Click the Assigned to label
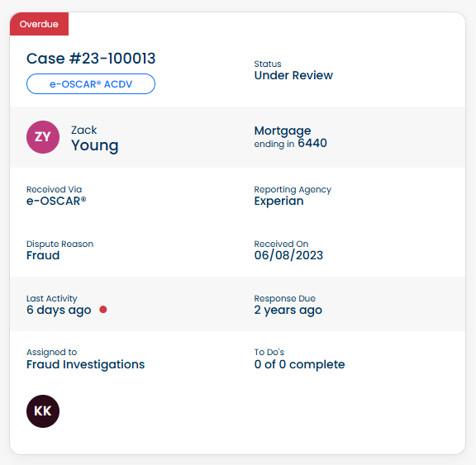The width and height of the screenshot is (476, 465). [x=51, y=352]
